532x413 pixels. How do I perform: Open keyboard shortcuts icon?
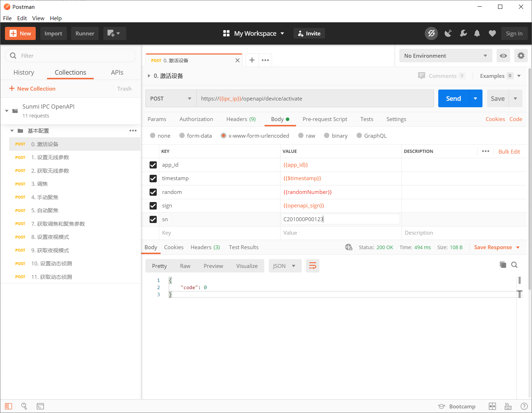(x=508, y=406)
